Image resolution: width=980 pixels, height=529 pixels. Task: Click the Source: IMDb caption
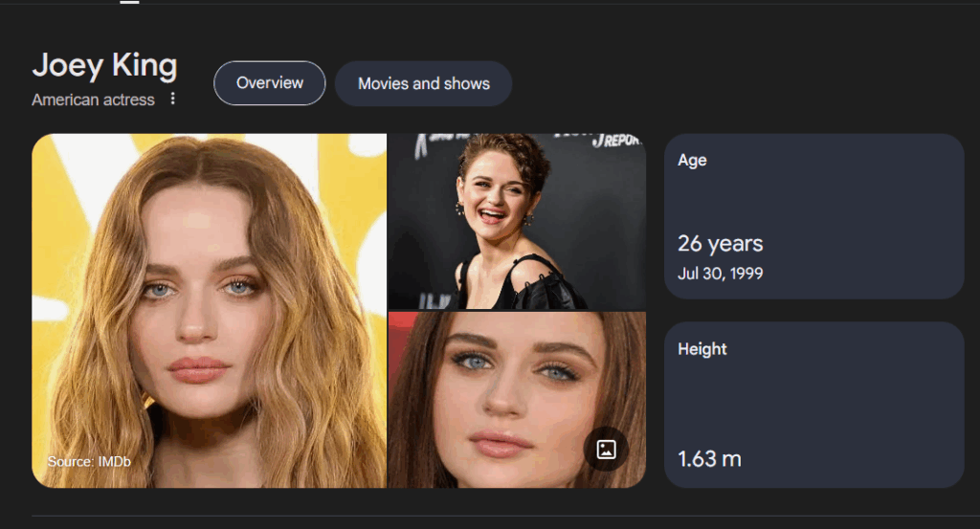(89, 461)
